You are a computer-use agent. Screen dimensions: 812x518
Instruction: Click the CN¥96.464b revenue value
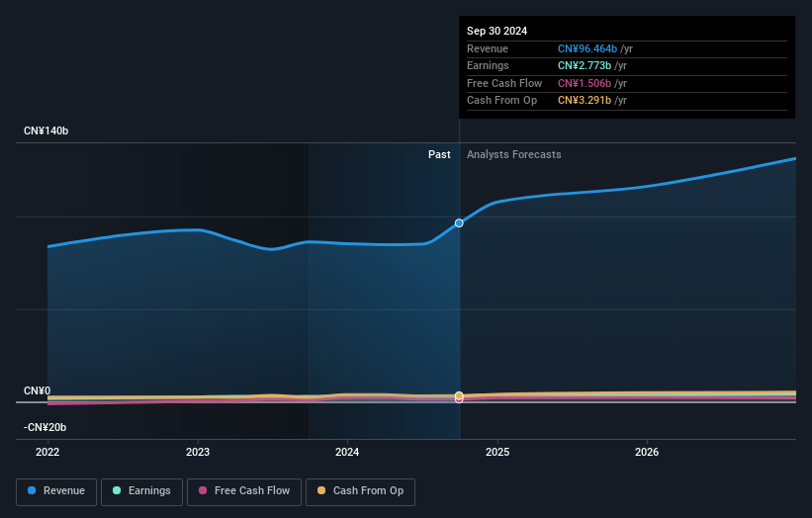587,48
